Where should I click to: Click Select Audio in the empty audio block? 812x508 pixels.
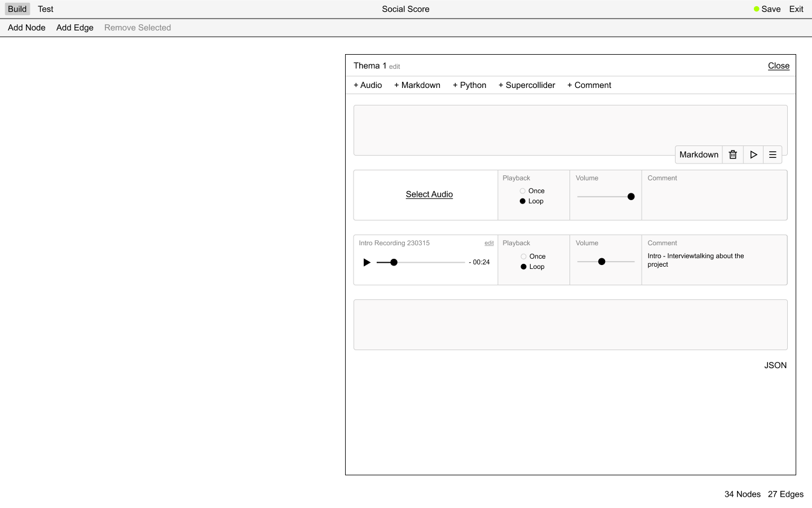[429, 194]
